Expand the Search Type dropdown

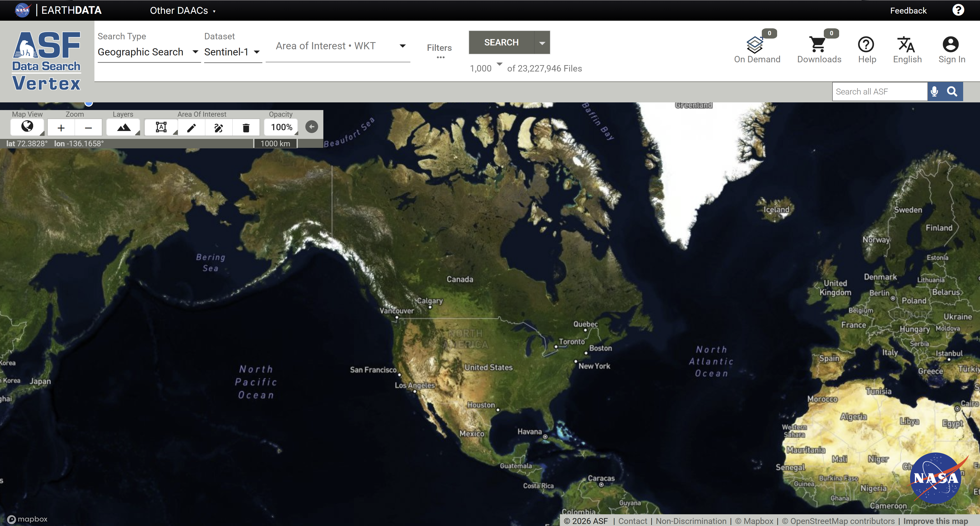(148, 52)
